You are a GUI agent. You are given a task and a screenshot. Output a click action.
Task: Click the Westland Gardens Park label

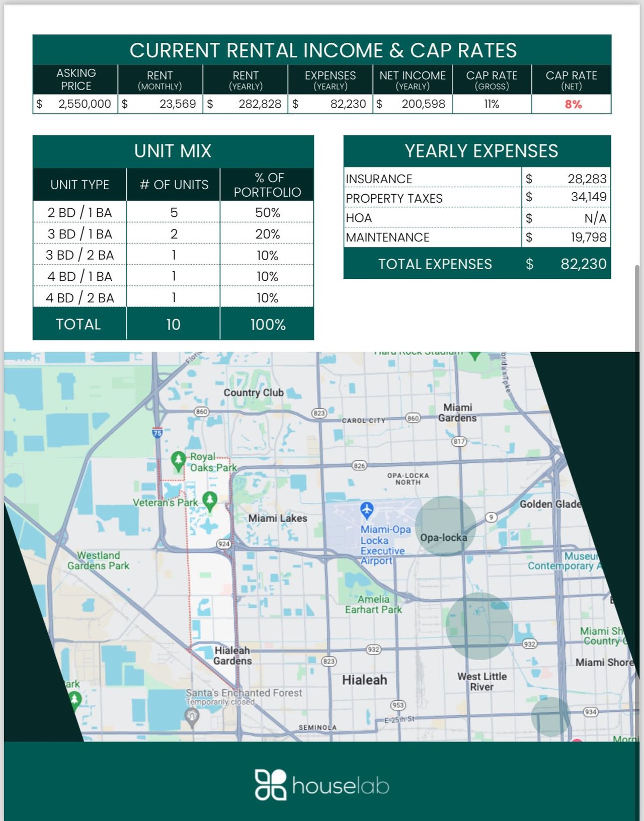coord(98,560)
